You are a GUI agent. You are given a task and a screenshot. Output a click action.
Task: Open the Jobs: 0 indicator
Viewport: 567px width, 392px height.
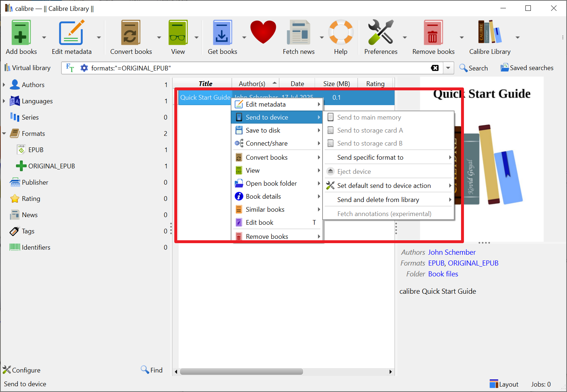(x=541, y=384)
